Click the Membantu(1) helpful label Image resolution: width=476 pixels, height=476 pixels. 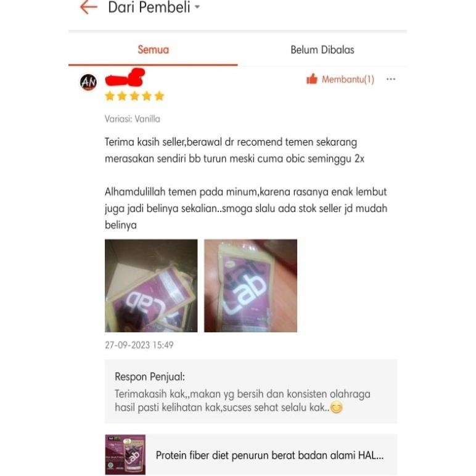(348, 80)
